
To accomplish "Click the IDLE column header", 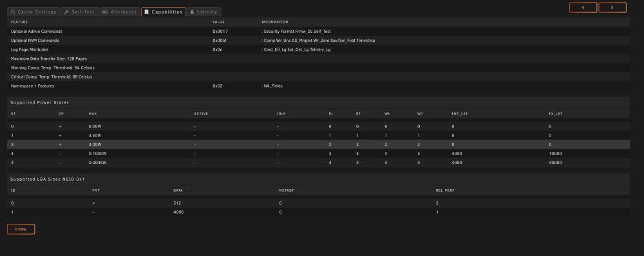I will click(x=281, y=114).
